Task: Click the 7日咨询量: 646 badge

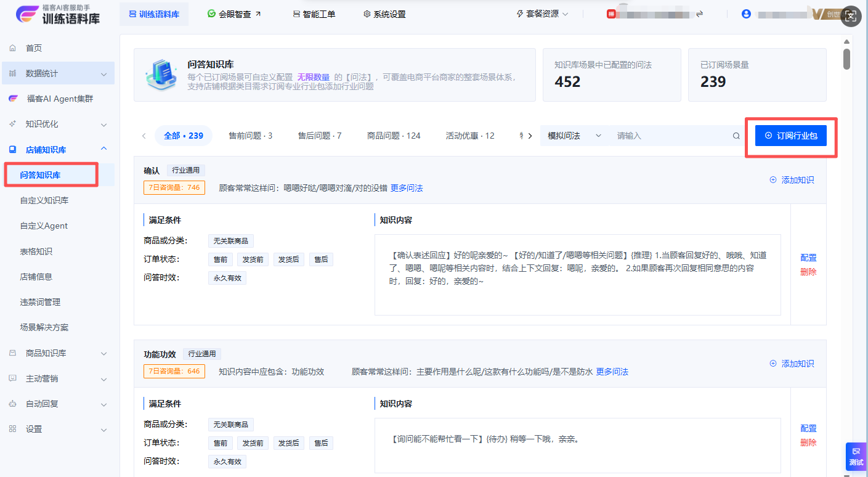Action: pos(174,371)
